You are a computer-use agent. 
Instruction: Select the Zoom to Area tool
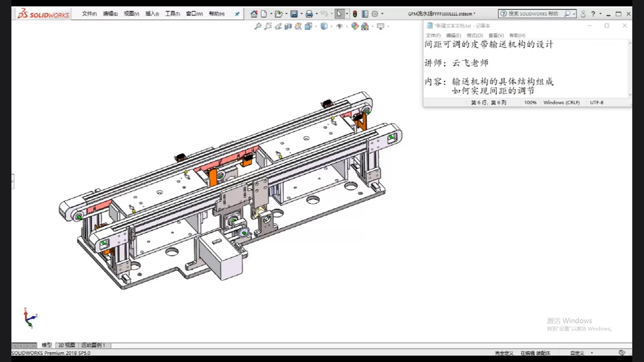click(x=268, y=26)
